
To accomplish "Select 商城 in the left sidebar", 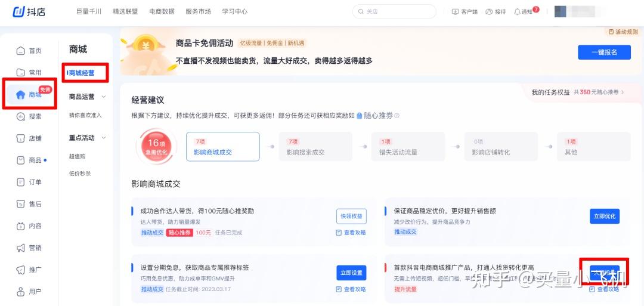I will [x=29, y=94].
